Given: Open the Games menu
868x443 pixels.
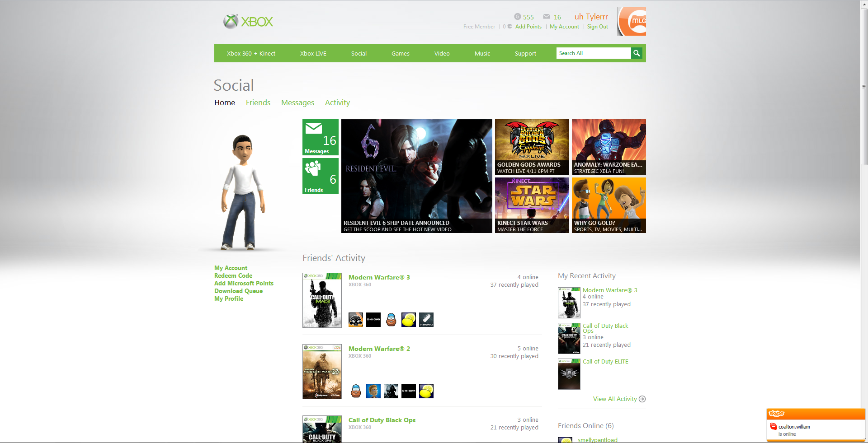Looking at the screenshot, I should pyautogui.click(x=401, y=53).
